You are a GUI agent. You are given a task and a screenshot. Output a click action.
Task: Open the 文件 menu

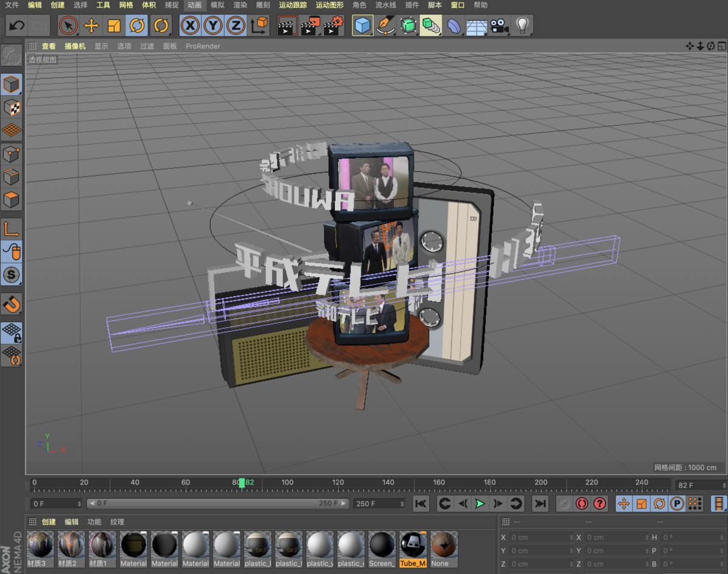coord(12,5)
